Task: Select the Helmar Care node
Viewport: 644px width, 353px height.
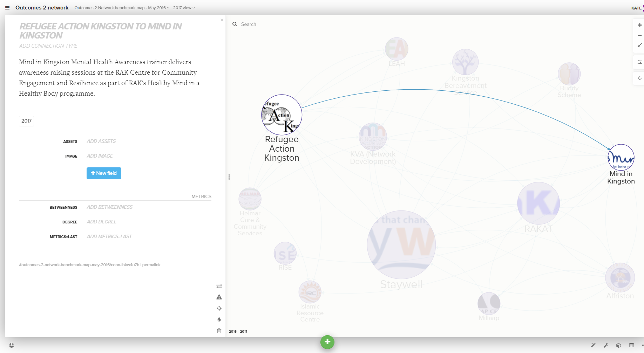Action: click(x=250, y=199)
